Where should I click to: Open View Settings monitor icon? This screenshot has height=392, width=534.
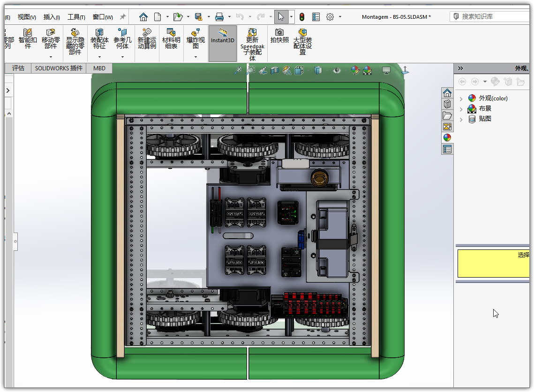386,70
